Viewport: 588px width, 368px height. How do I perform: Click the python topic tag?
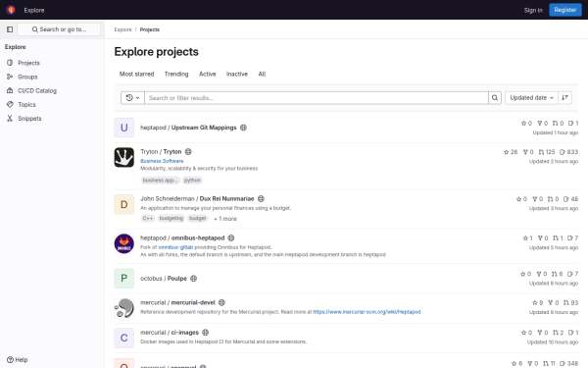coord(192,181)
